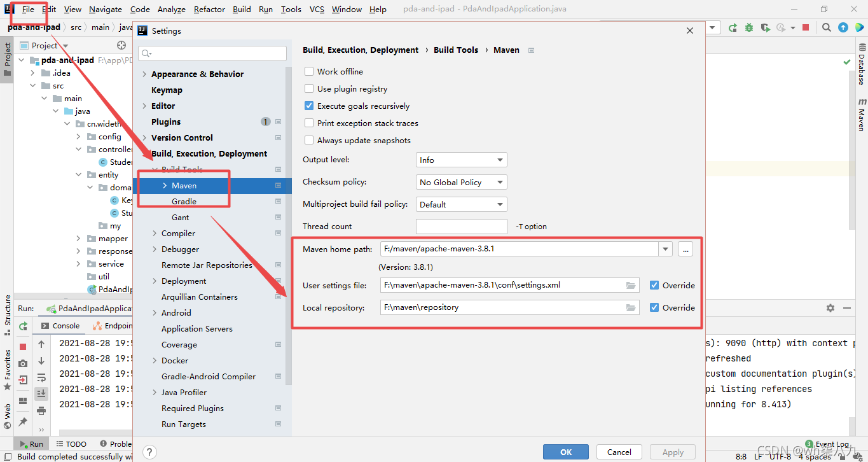The width and height of the screenshot is (868, 462).
Task: Click the help question mark in Settings
Action: click(149, 452)
